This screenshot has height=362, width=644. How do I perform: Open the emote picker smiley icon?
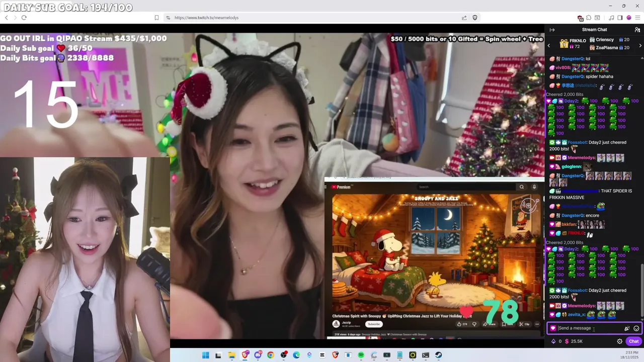pos(636,328)
